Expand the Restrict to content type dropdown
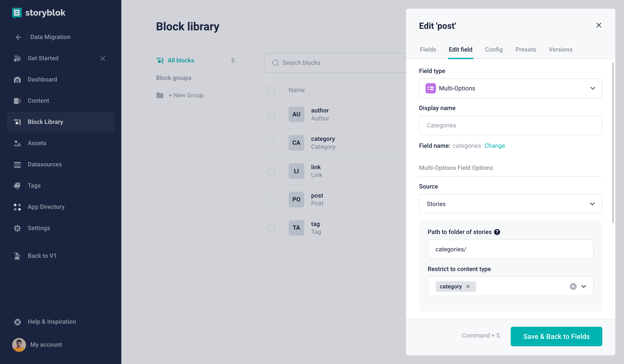 point(584,286)
